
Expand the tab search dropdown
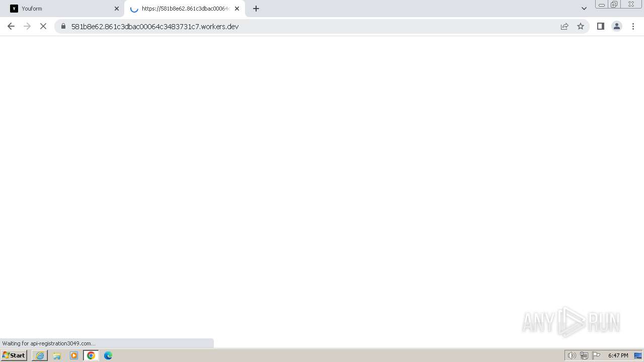pyautogui.click(x=584, y=9)
